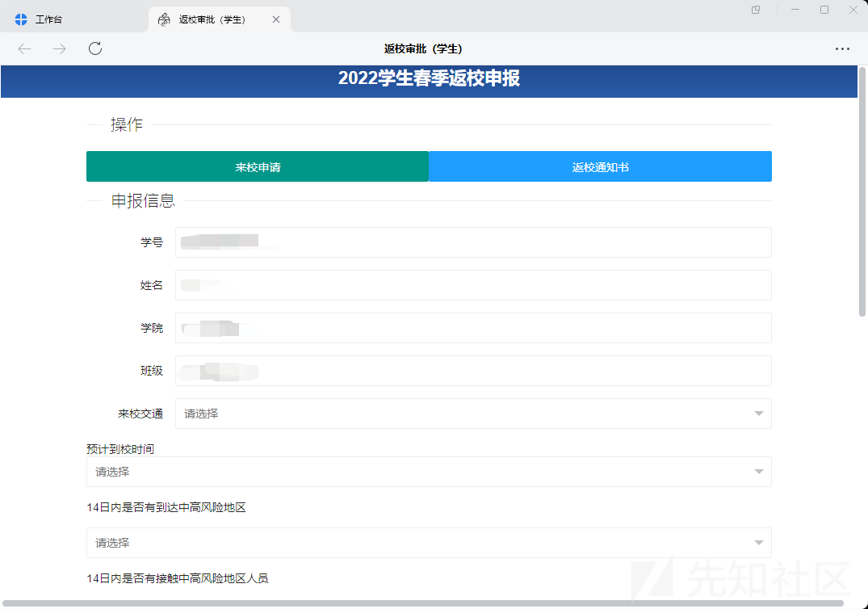Screen dimensions: 868x609
Task: Go forward with the right arrow icon
Action: (59, 48)
